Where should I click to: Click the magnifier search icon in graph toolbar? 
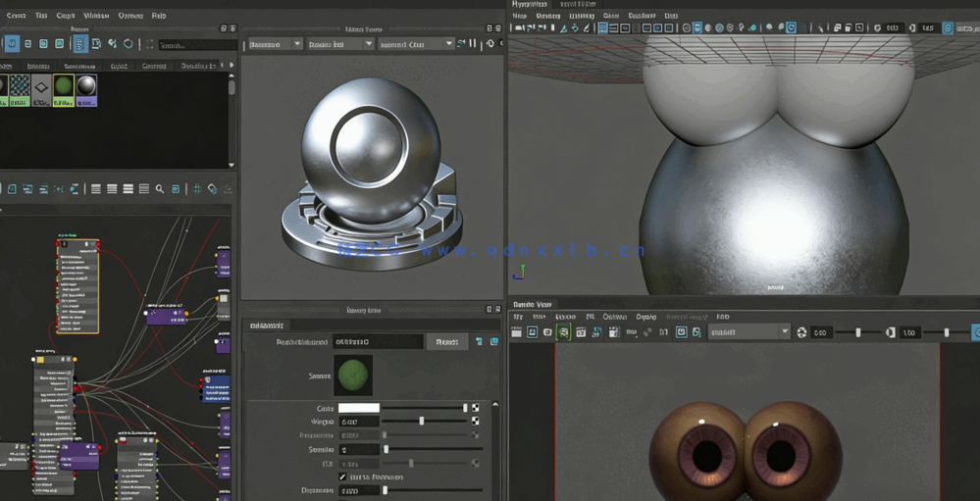tap(159, 189)
